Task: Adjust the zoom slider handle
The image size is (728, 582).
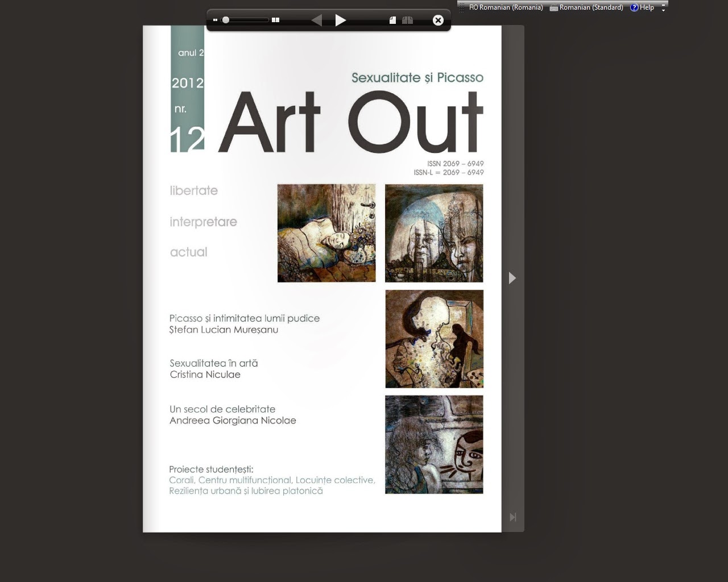Action: 226,20
